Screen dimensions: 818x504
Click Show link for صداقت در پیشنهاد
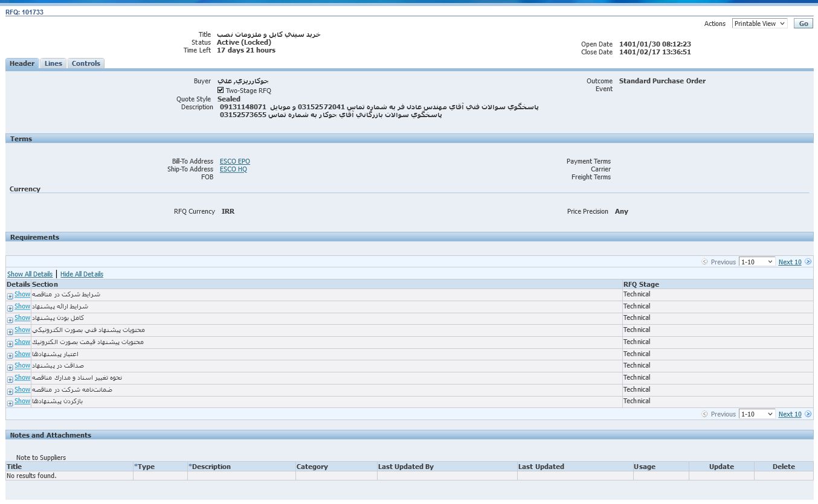22,365
